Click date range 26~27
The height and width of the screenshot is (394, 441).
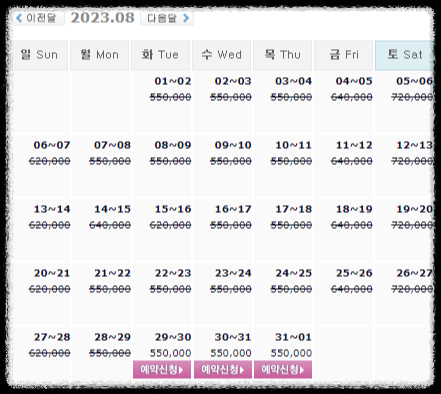click(x=414, y=273)
